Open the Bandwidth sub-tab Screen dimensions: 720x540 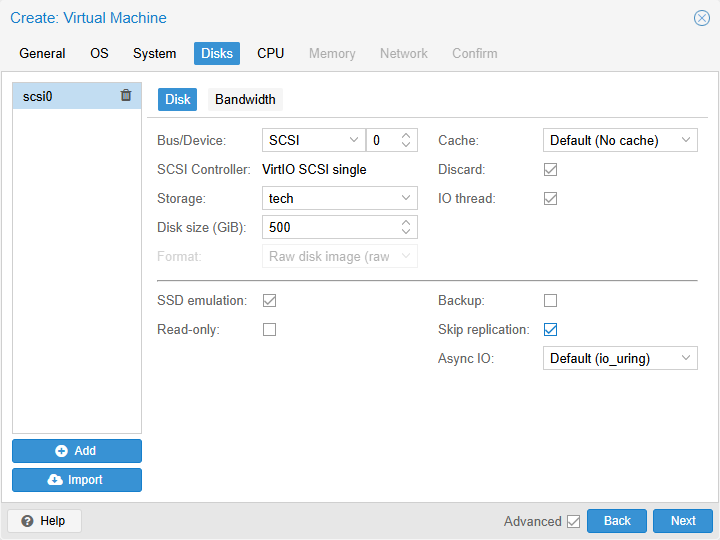pyautogui.click(x=245, y=99)
